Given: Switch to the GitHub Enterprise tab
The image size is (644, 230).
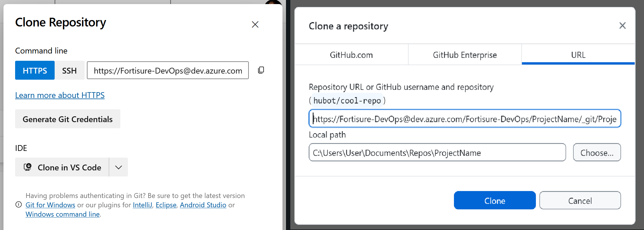Looking at the screenshot, I should tap(465, 55).
